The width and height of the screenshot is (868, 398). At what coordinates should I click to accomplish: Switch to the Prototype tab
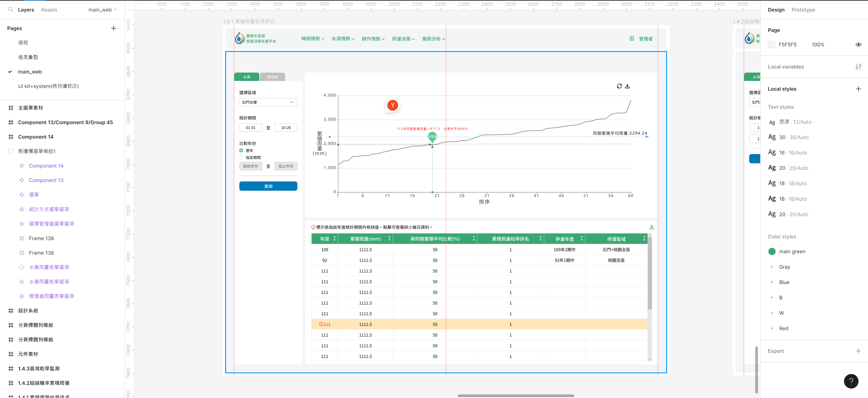[x=803, y=10]
